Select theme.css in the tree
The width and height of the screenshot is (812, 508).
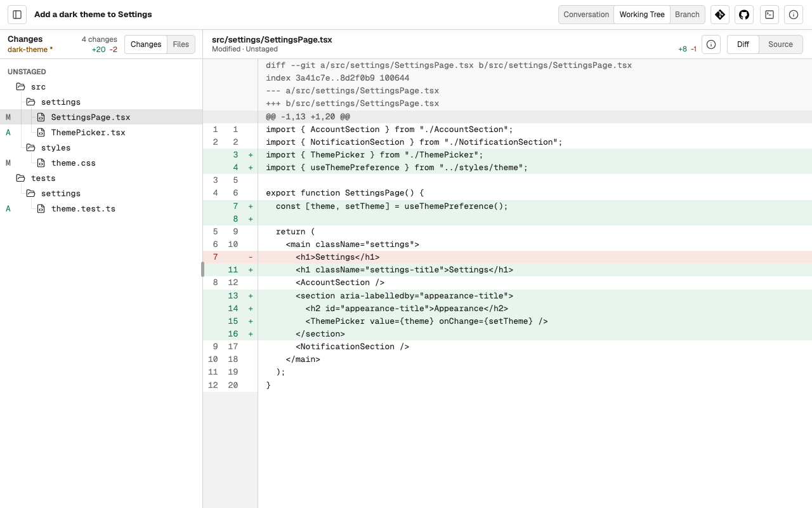pyautogui.click(x=101, y=163)
